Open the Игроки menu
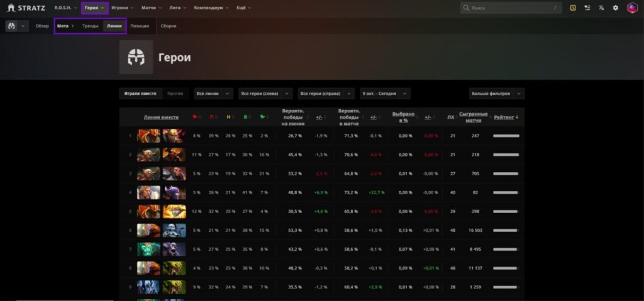This screenshot has height=301, width=644. pos(122,8)
